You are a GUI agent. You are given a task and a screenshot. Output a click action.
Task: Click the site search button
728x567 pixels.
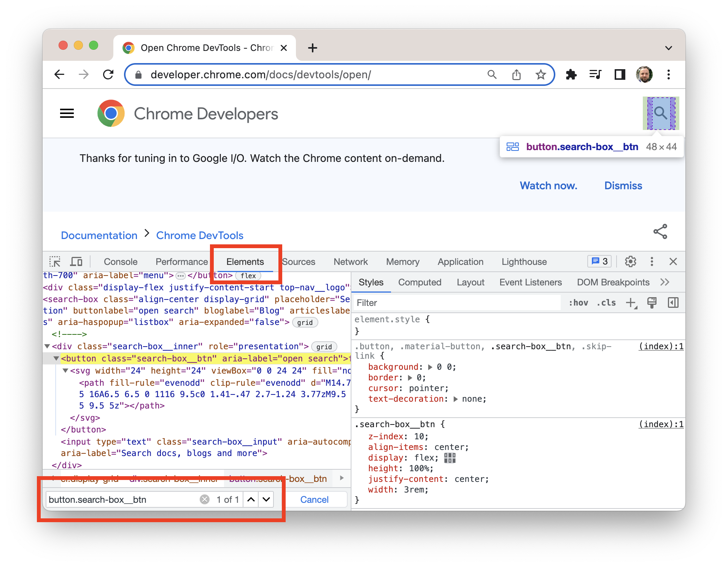[x=661, y=113]
